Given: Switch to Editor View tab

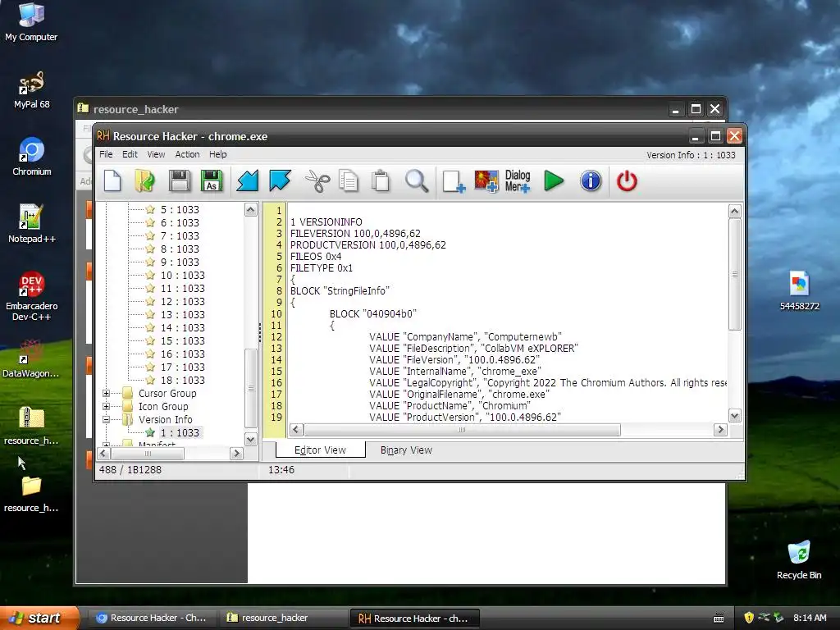Looking at the screenshot, I should 321,450.
